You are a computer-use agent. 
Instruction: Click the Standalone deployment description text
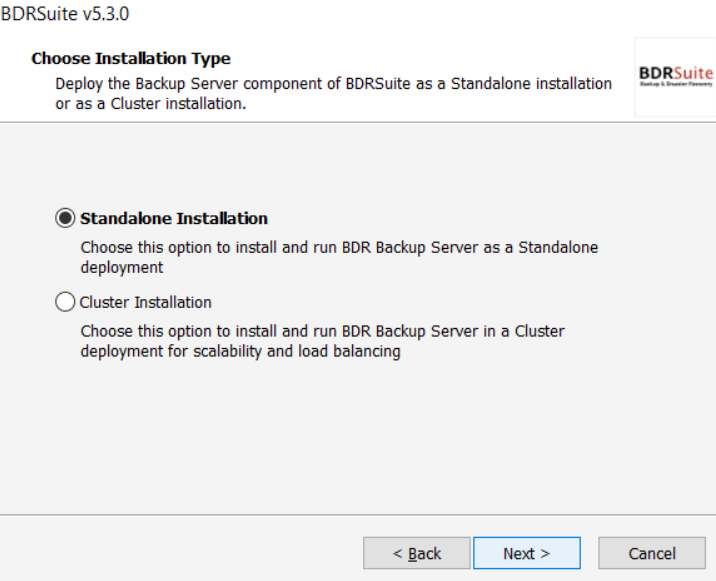339,257
